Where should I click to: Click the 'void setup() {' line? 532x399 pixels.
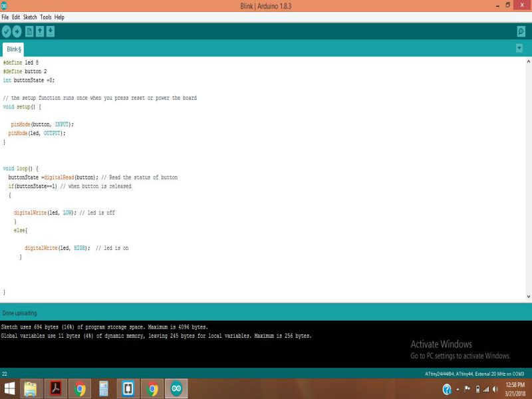pyautogui.click(x=22, y=106)
